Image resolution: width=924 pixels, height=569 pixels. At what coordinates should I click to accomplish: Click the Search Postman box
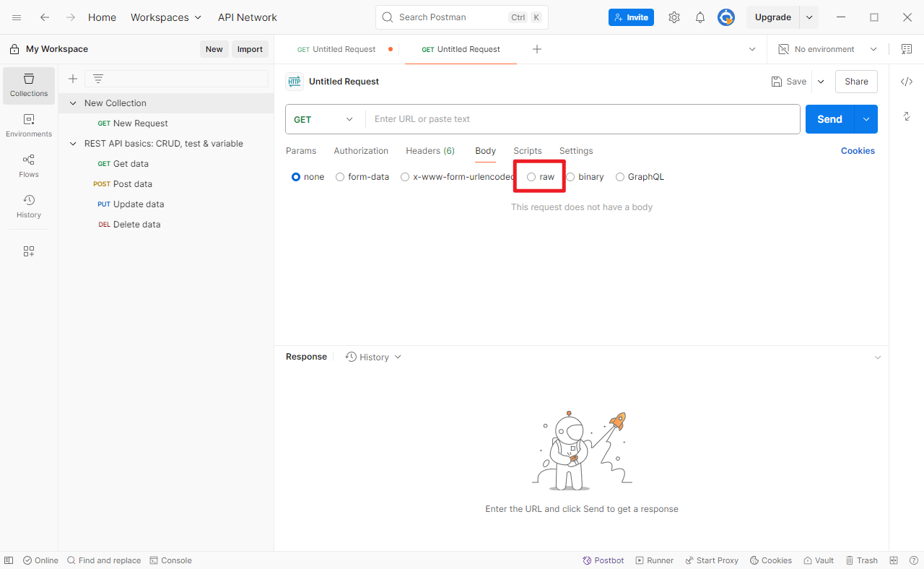coord(462,17)
